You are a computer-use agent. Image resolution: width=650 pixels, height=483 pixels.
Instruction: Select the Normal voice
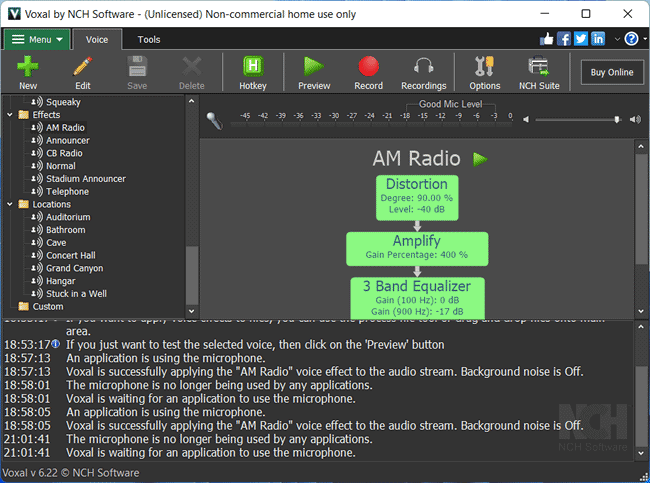[x=61, y=166]
